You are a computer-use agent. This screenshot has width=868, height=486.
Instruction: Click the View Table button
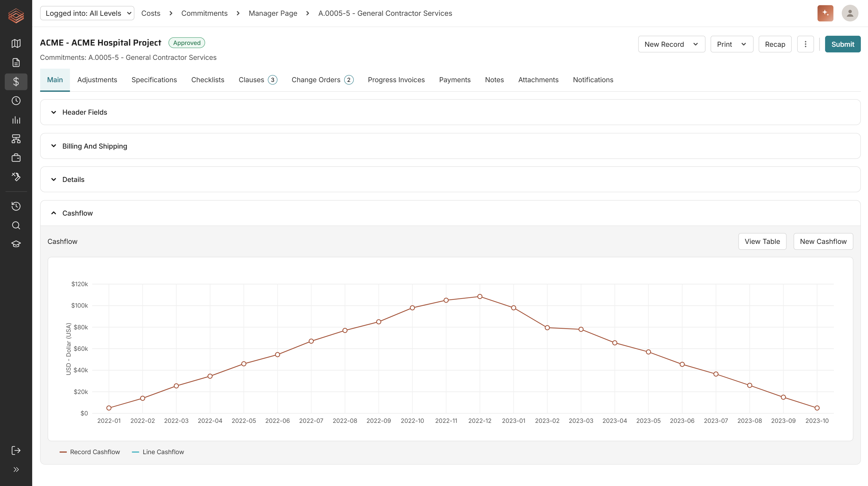(762, 241)
